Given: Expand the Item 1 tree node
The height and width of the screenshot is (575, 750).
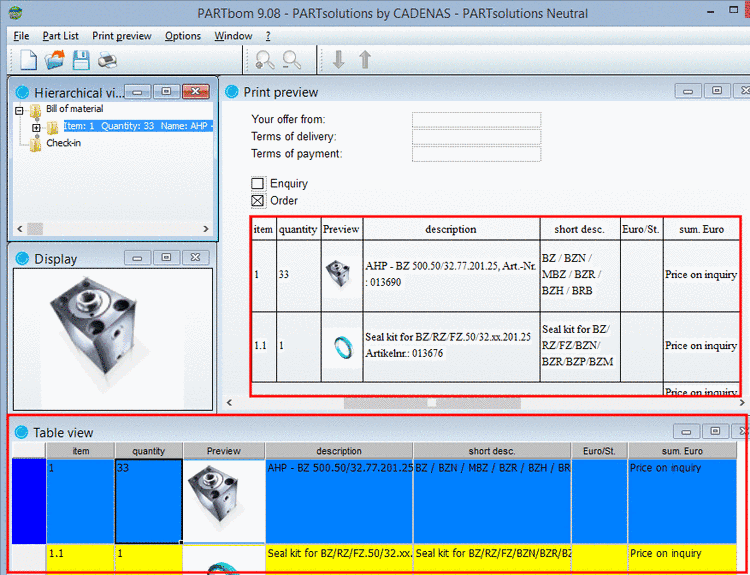Looking at the screenshot, I should coord(36,128).
